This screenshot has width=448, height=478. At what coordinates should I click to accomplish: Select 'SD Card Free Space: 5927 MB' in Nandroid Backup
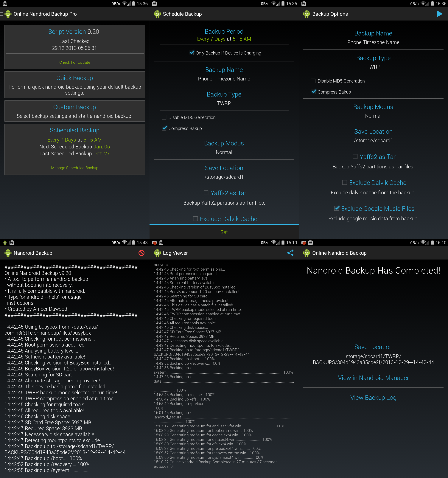point(48,423)
